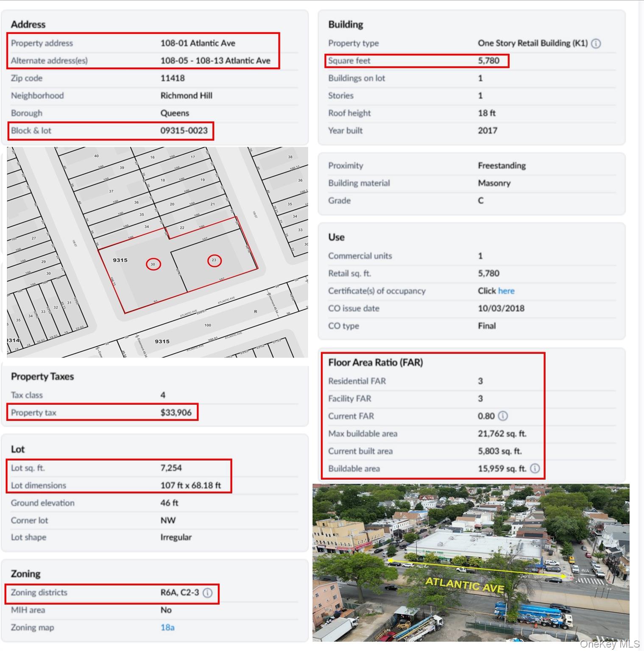
Task: Click building square feet value 5,780
Action: pyautogui.click(x=489, y=61)
